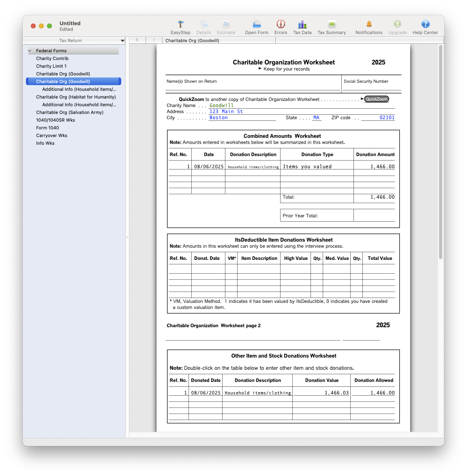The width and height of the screenshot is (467, 476).
Task: Select Form 1040 in the sidebar
Action: coord(47,128)
